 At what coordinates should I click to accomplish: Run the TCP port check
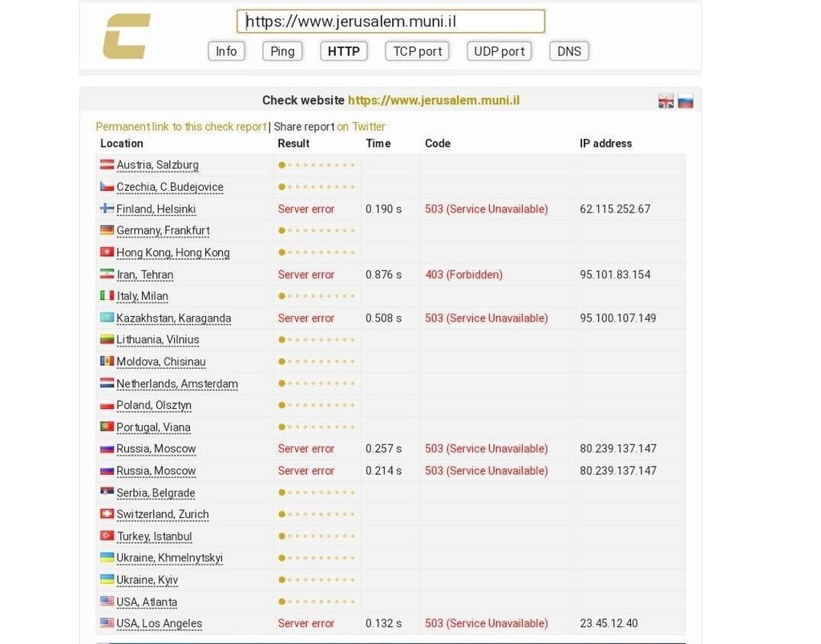point(418,51)
